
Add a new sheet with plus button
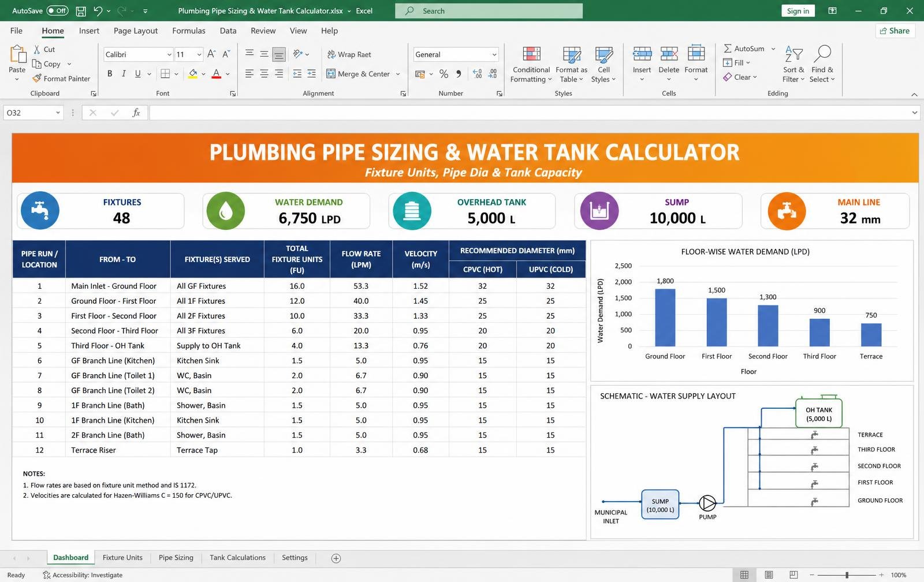(x=336, y=558)
